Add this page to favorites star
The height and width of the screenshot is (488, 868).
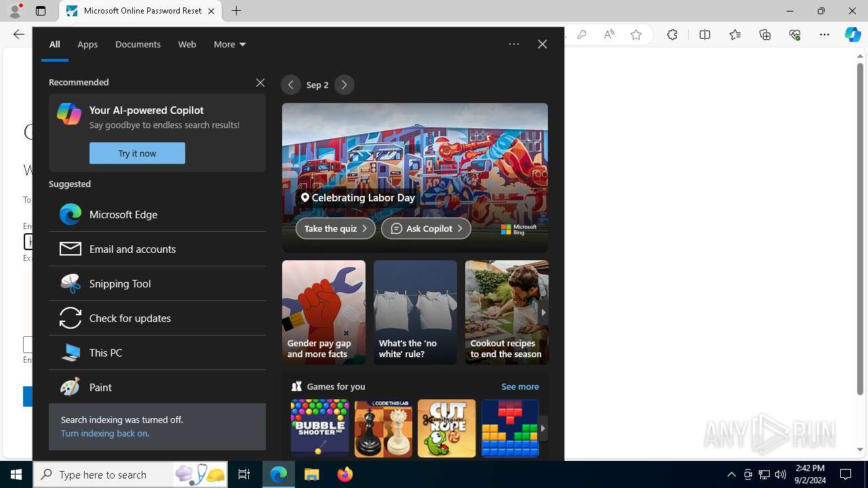(636, 35)
